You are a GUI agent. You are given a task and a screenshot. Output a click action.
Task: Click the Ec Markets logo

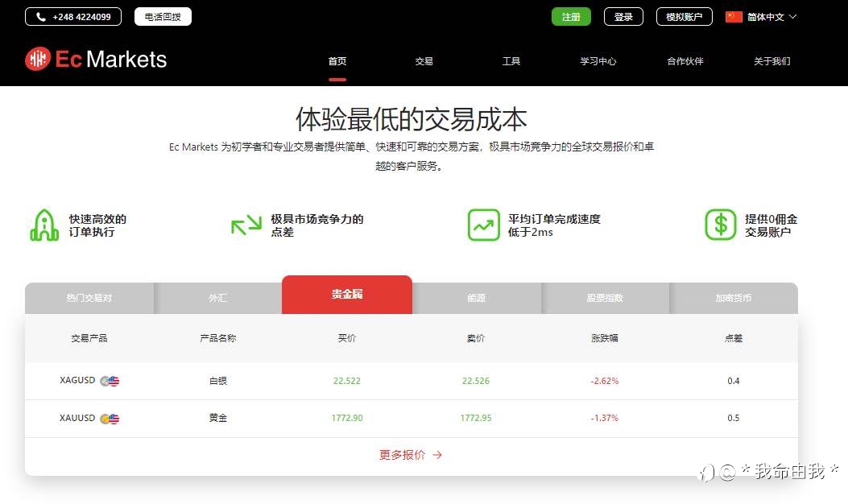[x=96, y=59]
